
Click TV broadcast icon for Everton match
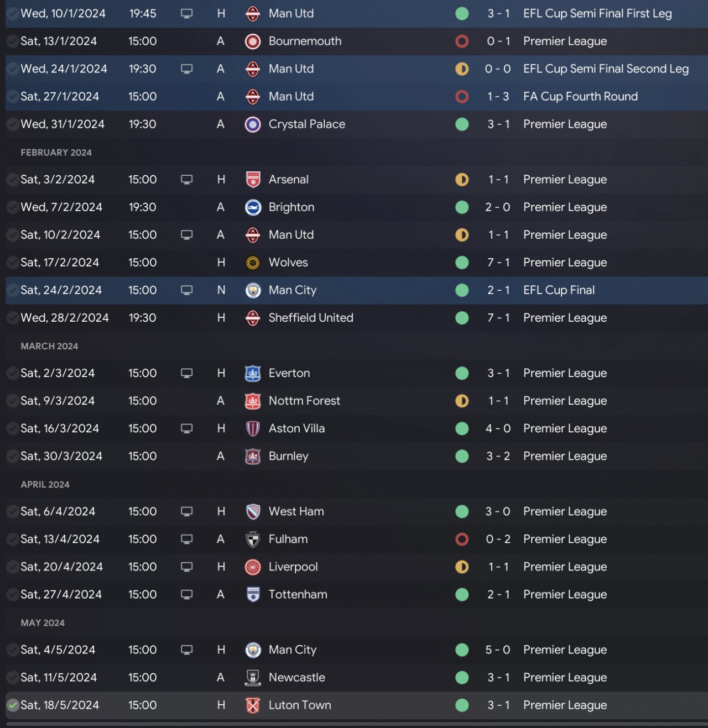point(187,373)
